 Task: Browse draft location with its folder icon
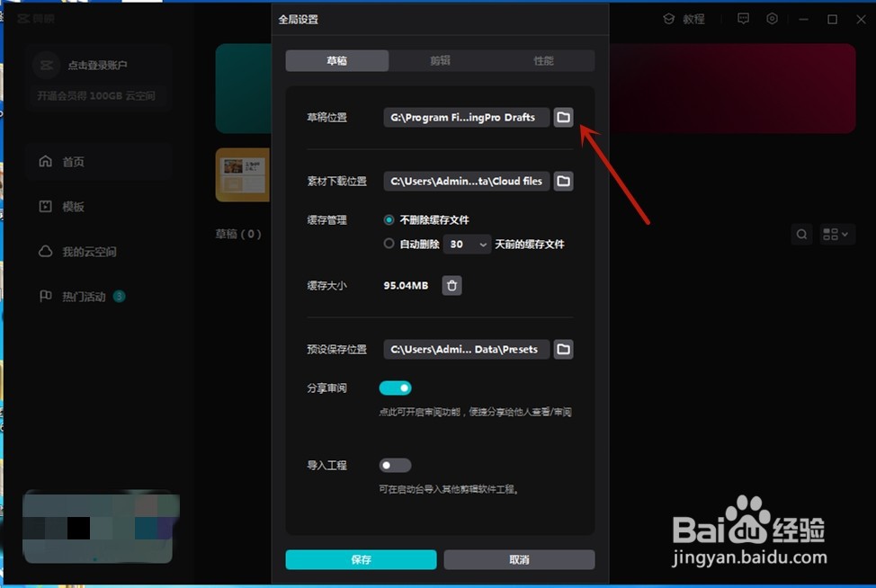[563, 117]
